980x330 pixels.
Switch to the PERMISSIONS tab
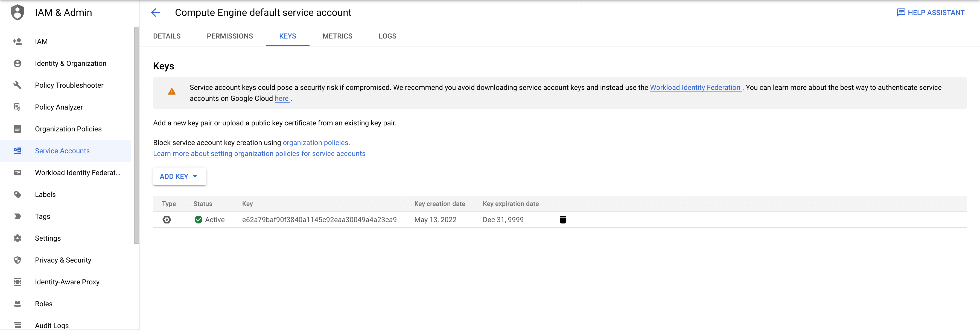point(229,36)
